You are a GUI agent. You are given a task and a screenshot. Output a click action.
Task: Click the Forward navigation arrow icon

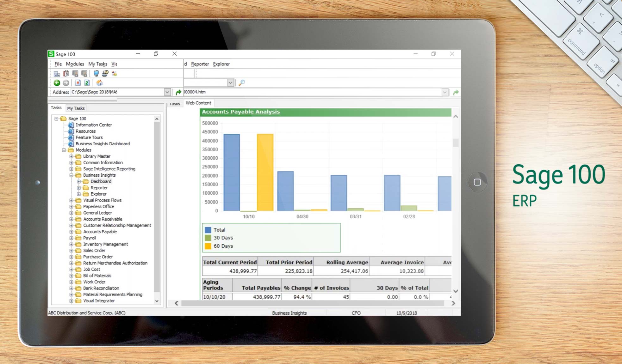click(66, 83)
